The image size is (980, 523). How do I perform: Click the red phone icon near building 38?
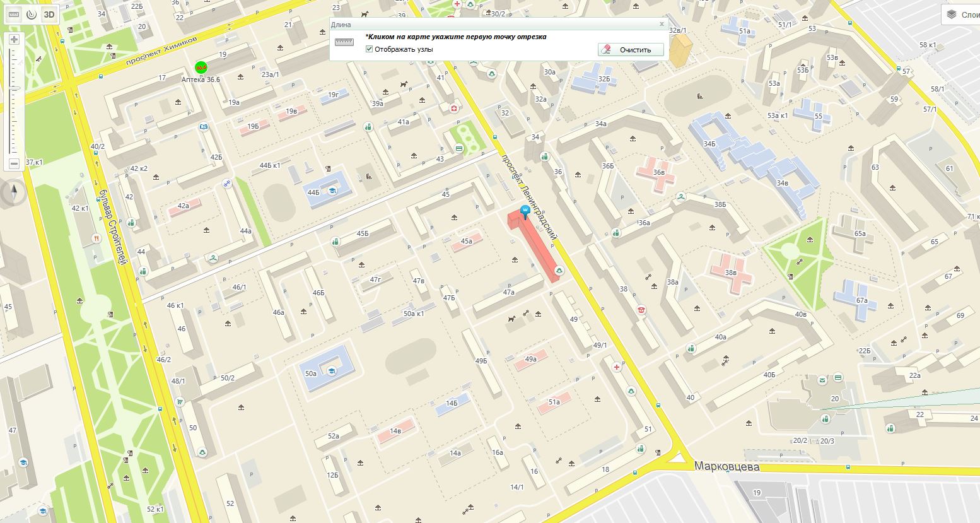[641, 310]
